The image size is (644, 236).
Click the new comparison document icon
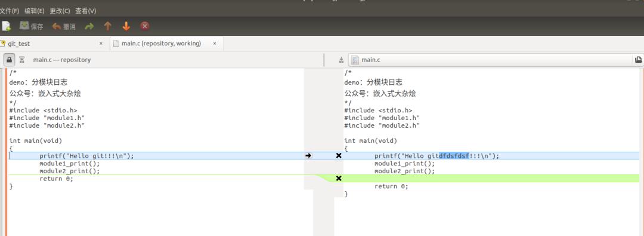(x=6, y=26)
